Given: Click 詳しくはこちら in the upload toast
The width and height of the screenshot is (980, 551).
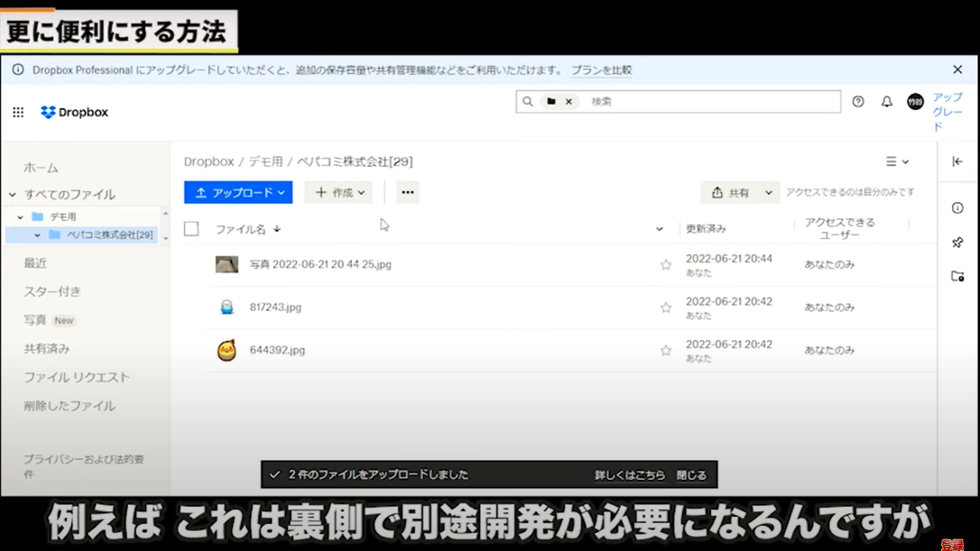Looking at the screenshot, I should (630, 475).
